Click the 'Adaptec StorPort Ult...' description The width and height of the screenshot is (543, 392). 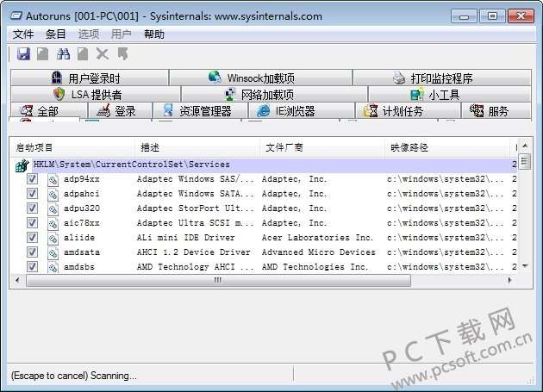(x=195, y=208)
